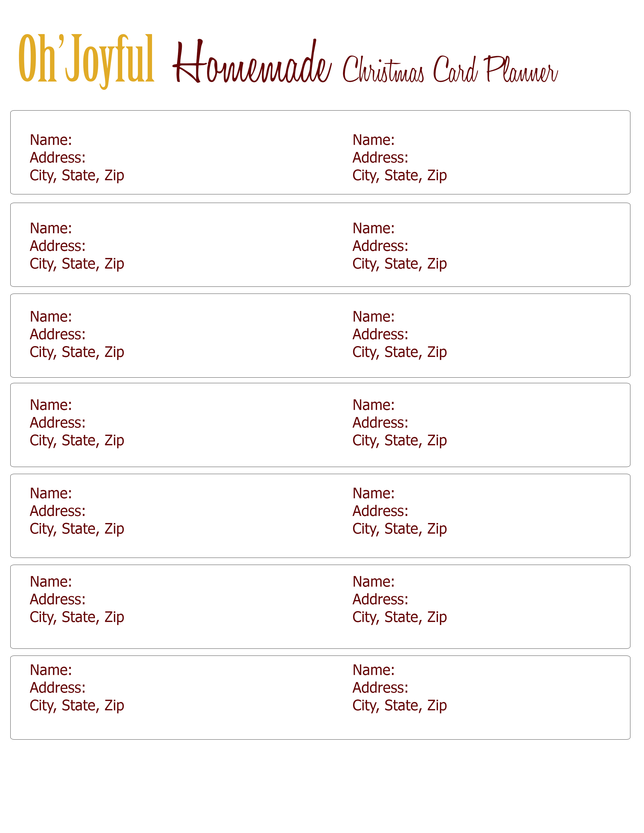Click the Name field in third box, left column

(x=51, y=317)
